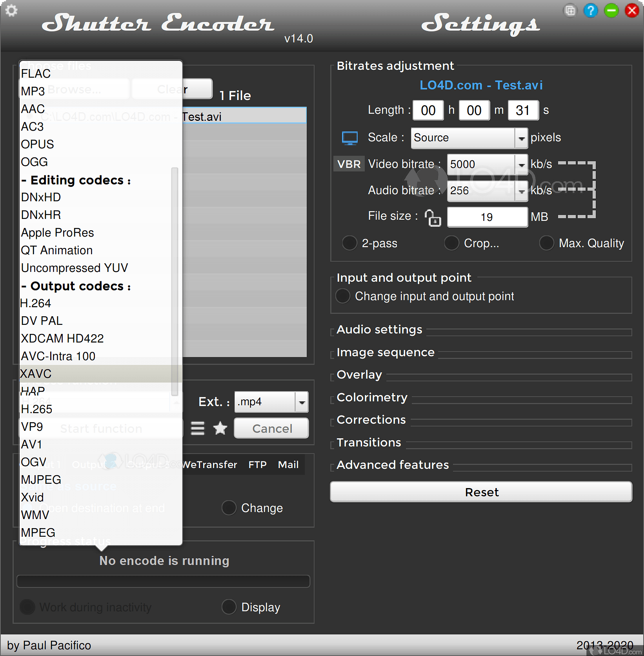Open the settings gear icon
This screenshot has width=644, height=656.
[x=11, y=11]
